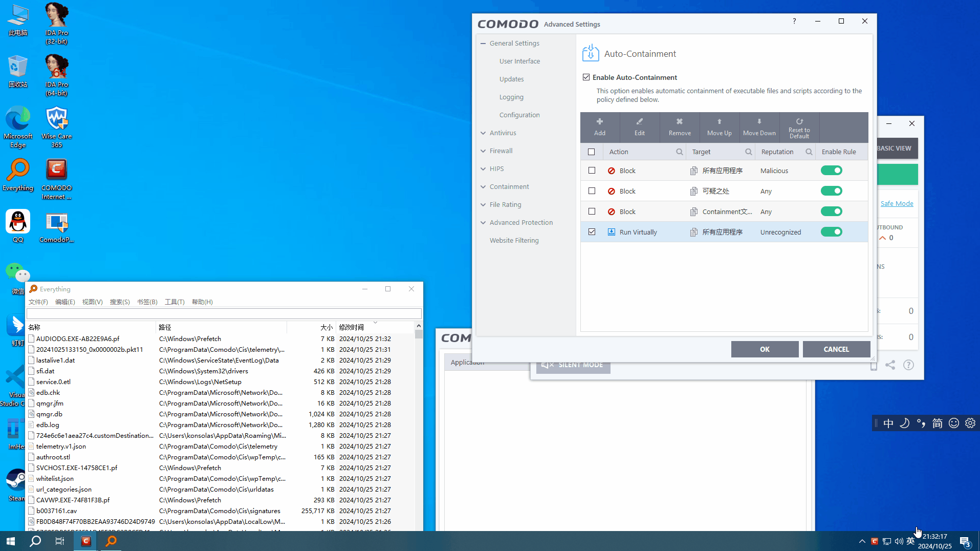Disable the Malicious Block rule toggle
Screen dimensions: 980x551
tap(831, 171)
